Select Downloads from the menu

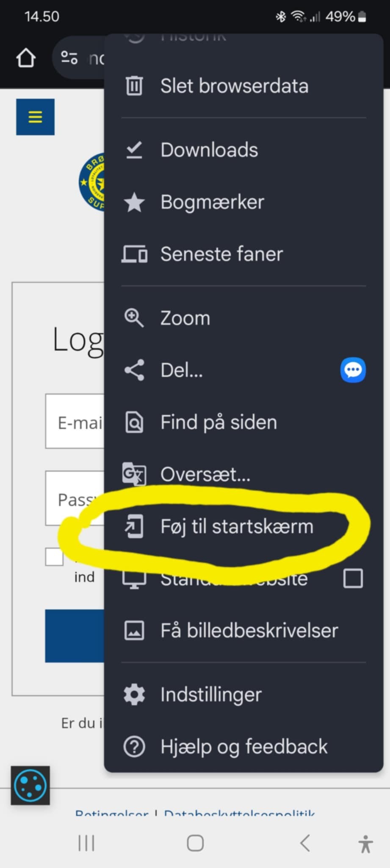(x=243, y=150)
